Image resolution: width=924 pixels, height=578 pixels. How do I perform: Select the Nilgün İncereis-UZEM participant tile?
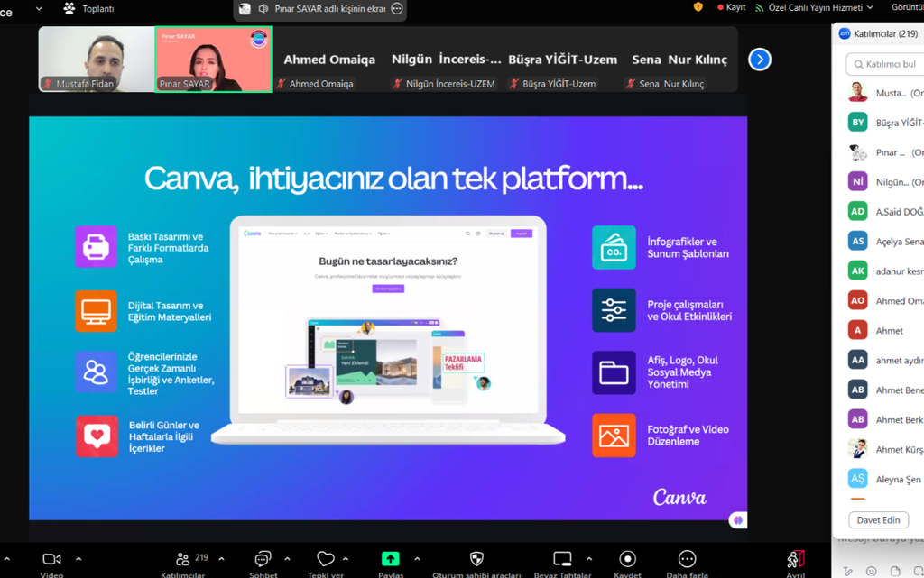tap(446, 60)
